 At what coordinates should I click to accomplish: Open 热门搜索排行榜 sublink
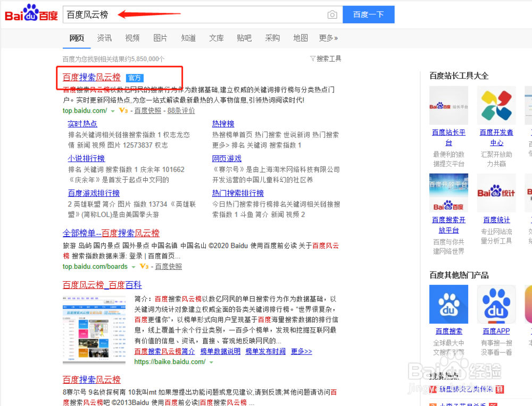[x=238, y=193]
